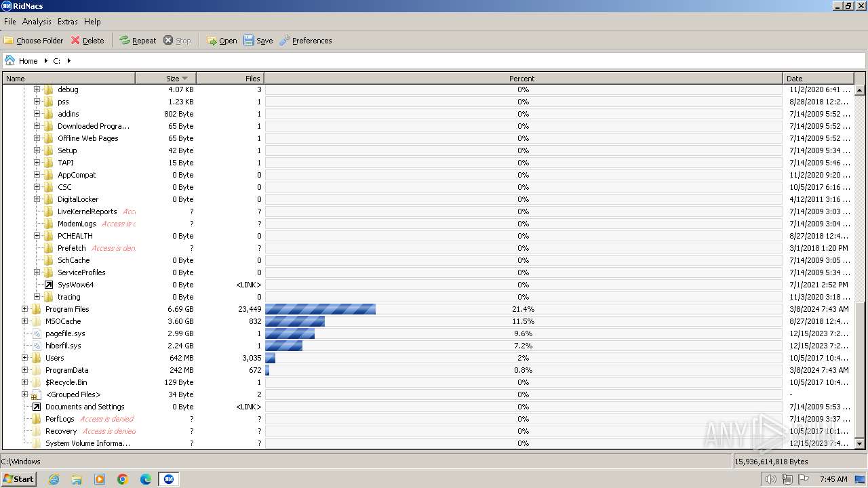Click the Repeat scan button
The height and width of the screenshot is (488, 868).
[138, 41]
